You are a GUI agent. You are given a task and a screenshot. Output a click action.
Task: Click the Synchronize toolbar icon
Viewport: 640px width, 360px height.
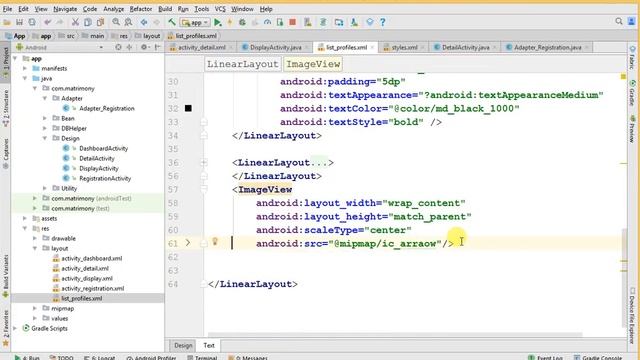32,22
